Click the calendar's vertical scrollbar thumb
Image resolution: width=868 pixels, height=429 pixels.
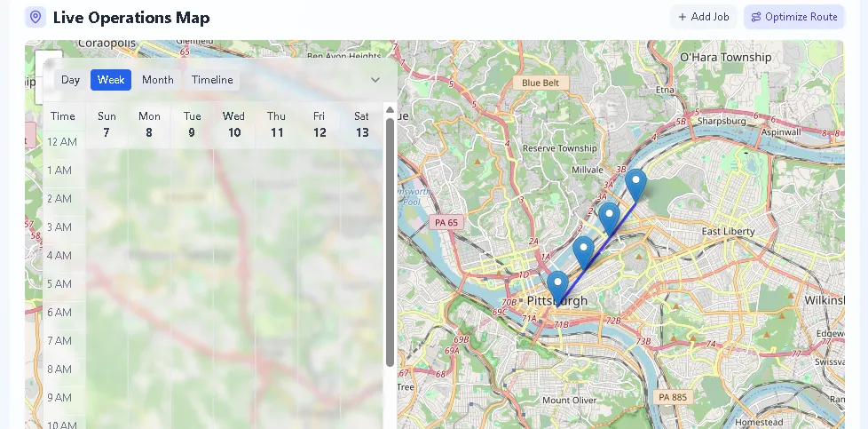[390, 240]
